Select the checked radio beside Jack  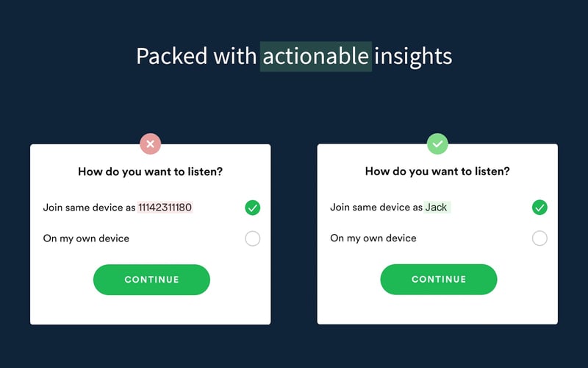[x=539, y=208]
